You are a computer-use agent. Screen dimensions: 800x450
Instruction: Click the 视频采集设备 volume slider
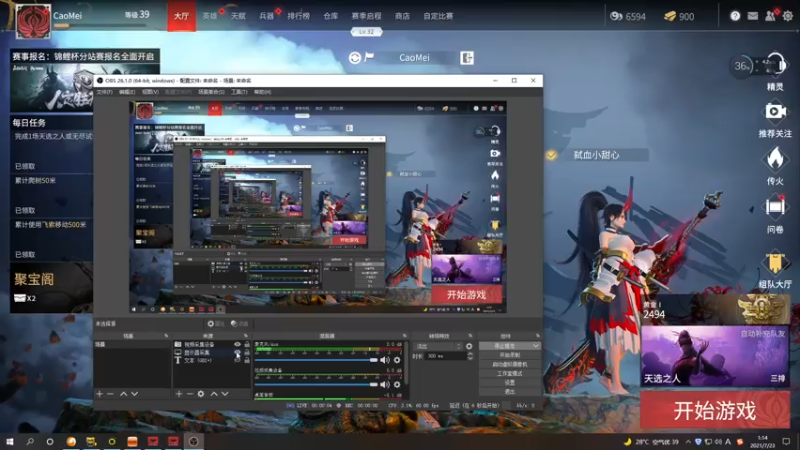[x=316, y=384]
